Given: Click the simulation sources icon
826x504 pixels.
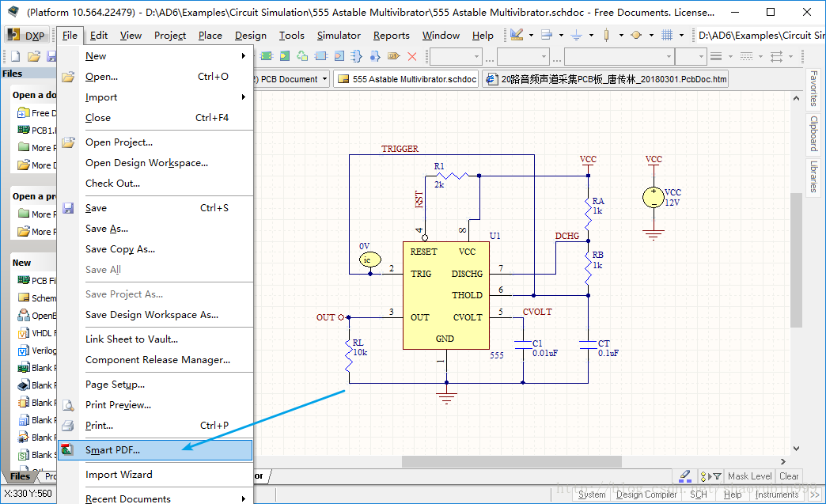Looking at the screenshot, I should 636,36.
